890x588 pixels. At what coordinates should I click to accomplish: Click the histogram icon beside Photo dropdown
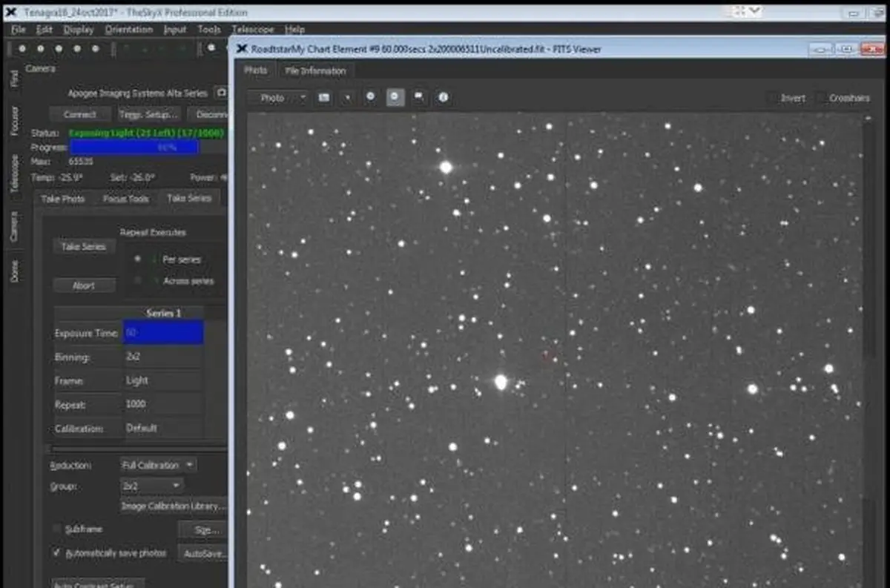[x=324, y=97]
